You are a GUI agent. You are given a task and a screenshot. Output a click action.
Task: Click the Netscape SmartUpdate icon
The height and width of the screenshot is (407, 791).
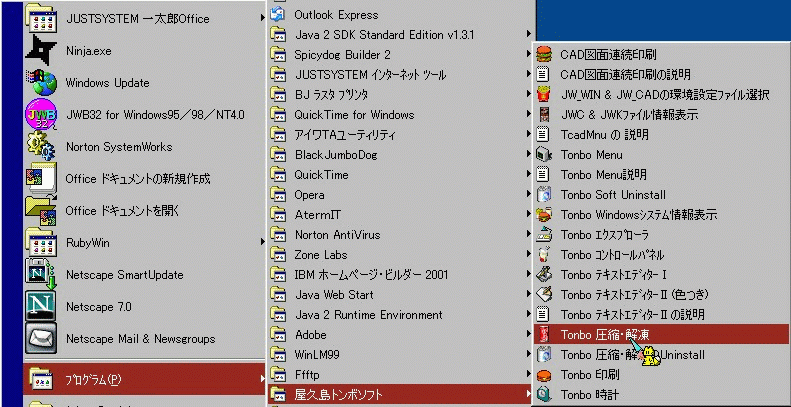(x=40, y=275)
